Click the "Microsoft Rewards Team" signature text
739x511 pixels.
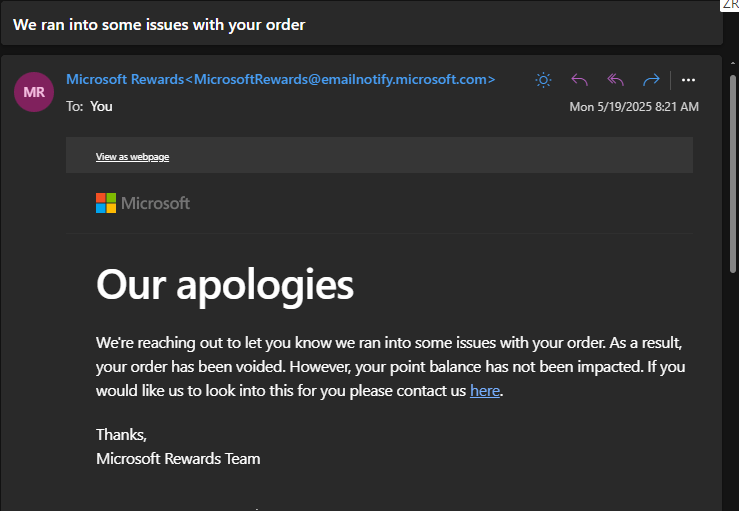coord(178,459)
